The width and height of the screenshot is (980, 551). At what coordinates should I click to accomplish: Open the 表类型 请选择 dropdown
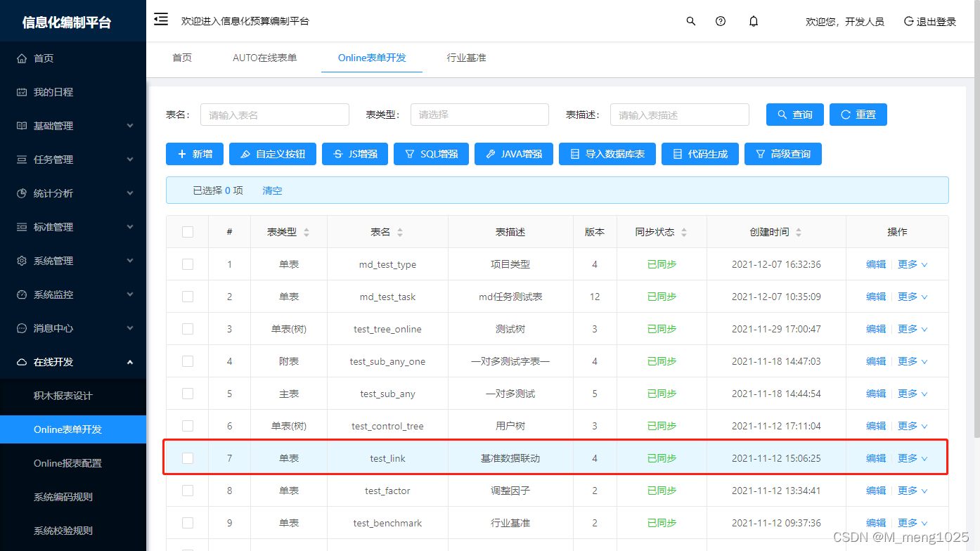[x=479, y=114]
